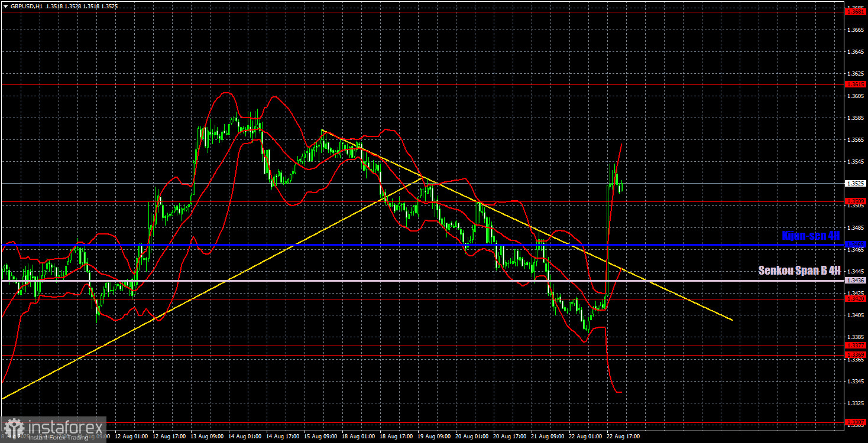Click the small triangle before the GBPUSD,H1 title

click(x=5, y=6)
